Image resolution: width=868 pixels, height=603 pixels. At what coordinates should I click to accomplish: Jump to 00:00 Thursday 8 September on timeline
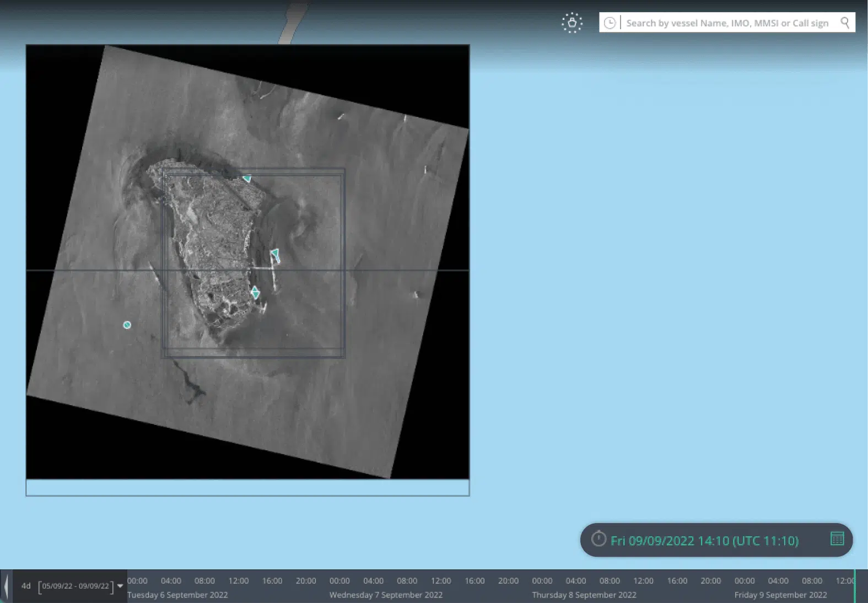[542, 580]
